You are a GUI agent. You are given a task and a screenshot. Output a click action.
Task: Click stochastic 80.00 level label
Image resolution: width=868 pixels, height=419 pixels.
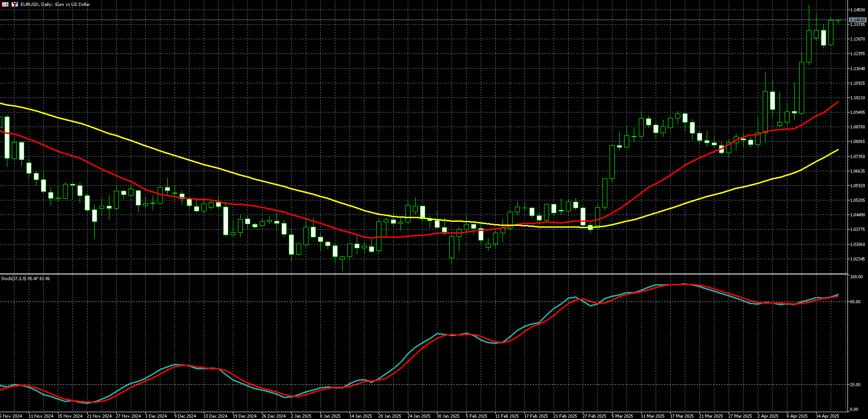[x=856, y=301]
